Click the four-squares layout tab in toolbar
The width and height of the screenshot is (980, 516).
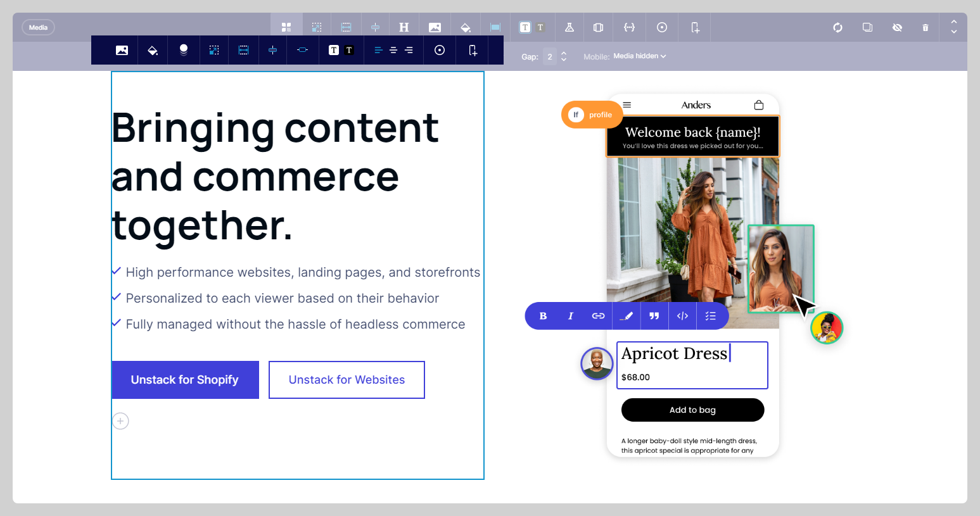(286, 27)
